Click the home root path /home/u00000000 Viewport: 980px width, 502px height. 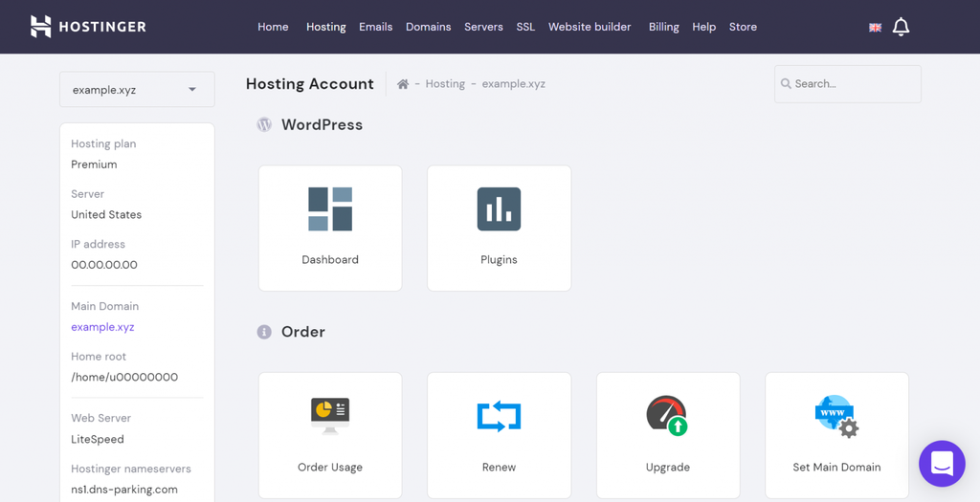coord(124,377)
